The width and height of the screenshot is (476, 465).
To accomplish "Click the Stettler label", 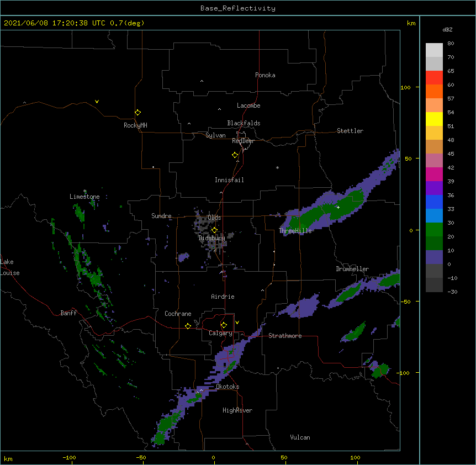I will click(350, 131).
